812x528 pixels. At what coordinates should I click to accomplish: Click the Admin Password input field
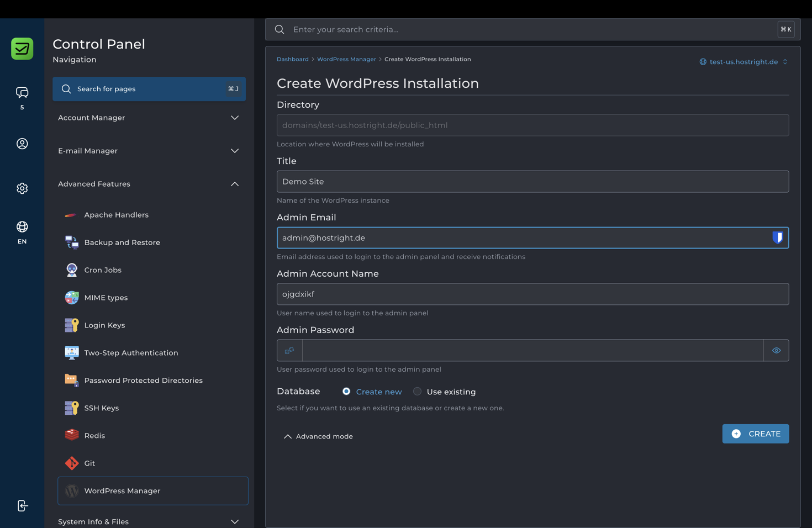[x=532, y=351]
